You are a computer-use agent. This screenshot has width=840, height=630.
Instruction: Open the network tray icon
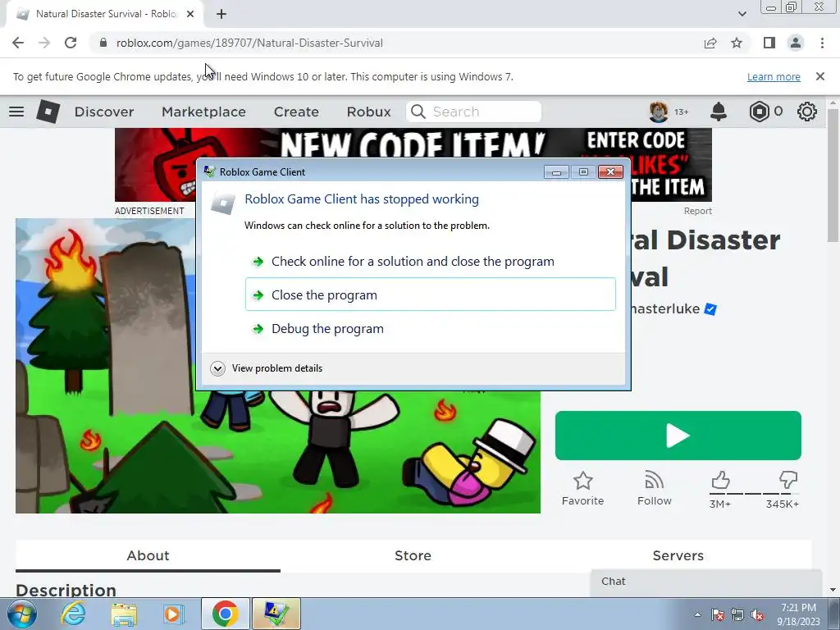737,614
